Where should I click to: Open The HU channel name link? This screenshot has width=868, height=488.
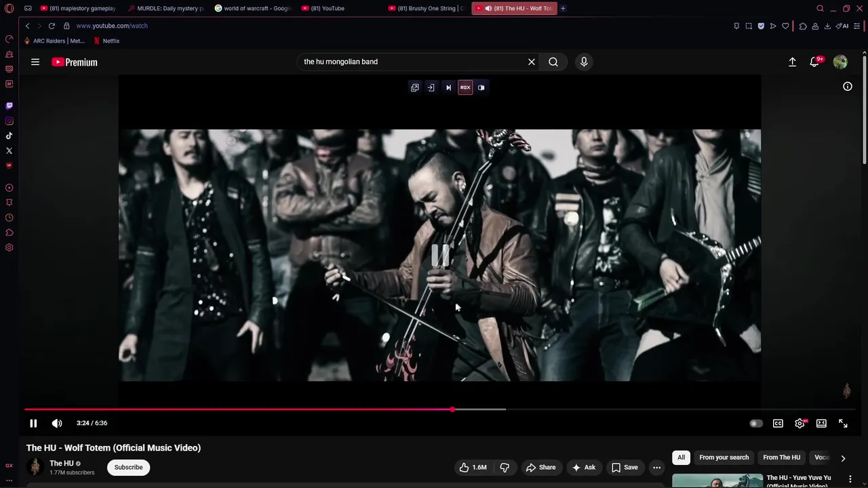coord(62,464)
